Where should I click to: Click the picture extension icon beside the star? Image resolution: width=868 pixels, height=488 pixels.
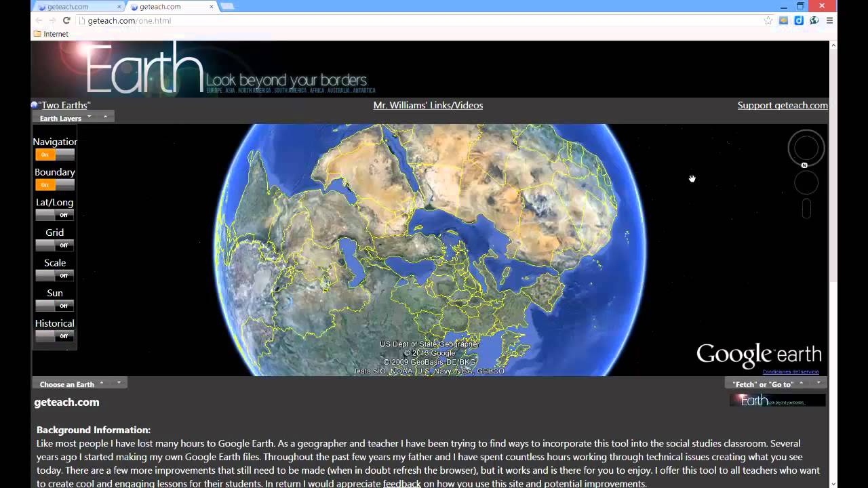tap(784, 20)
